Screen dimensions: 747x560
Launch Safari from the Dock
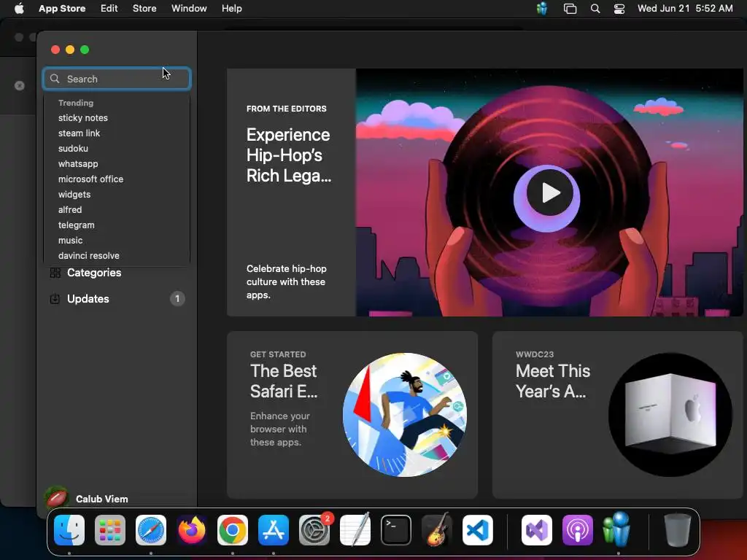pos(151,529)
